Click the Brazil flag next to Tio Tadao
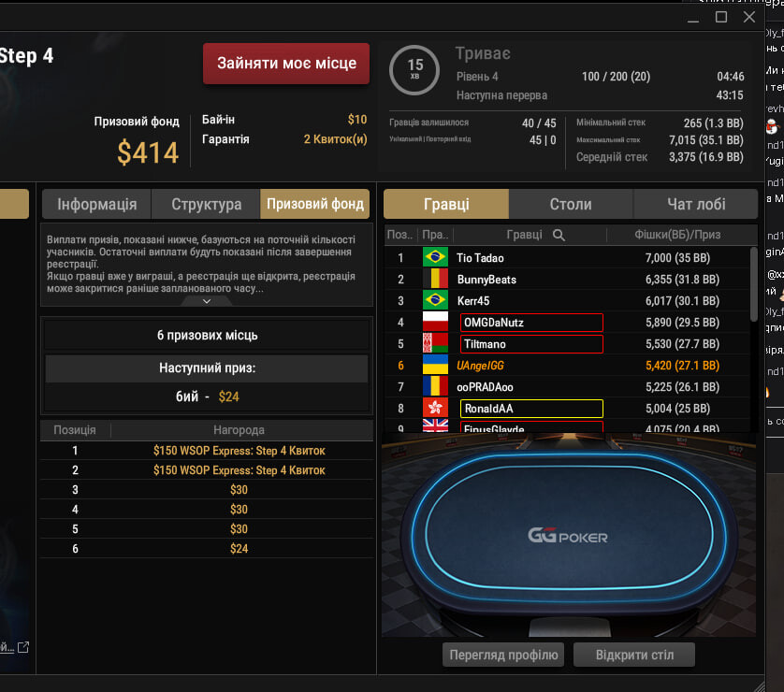The image size is (784, 692). pyautogui.click(x=435, y=257)
